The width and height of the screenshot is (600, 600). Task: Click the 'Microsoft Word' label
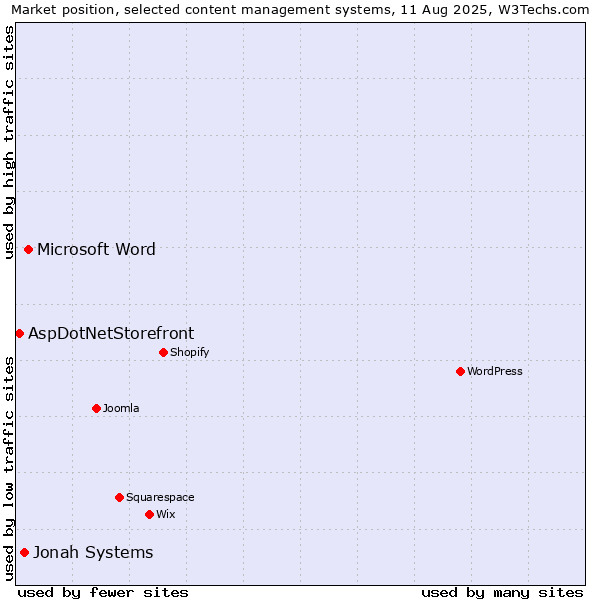click(x=96, y=249)
